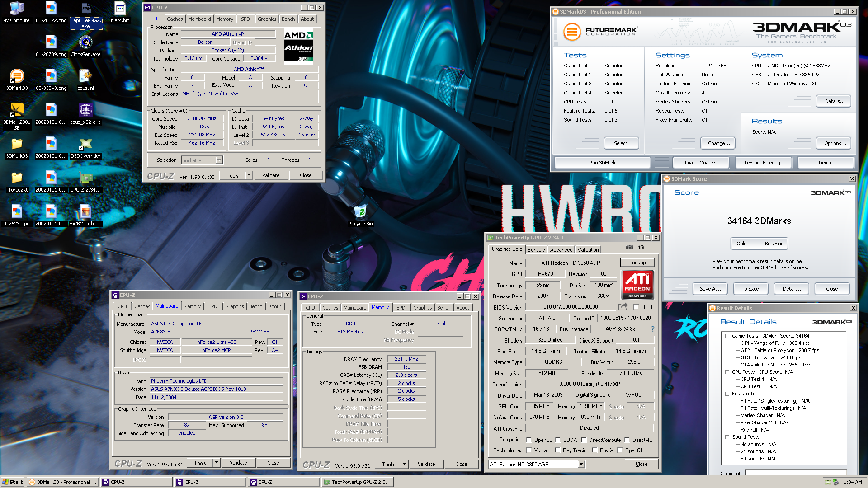Viewport: 868px width, 488px height.
Task: Switch to Sensors tab in GPU-Z
Action: click(536, 249)
